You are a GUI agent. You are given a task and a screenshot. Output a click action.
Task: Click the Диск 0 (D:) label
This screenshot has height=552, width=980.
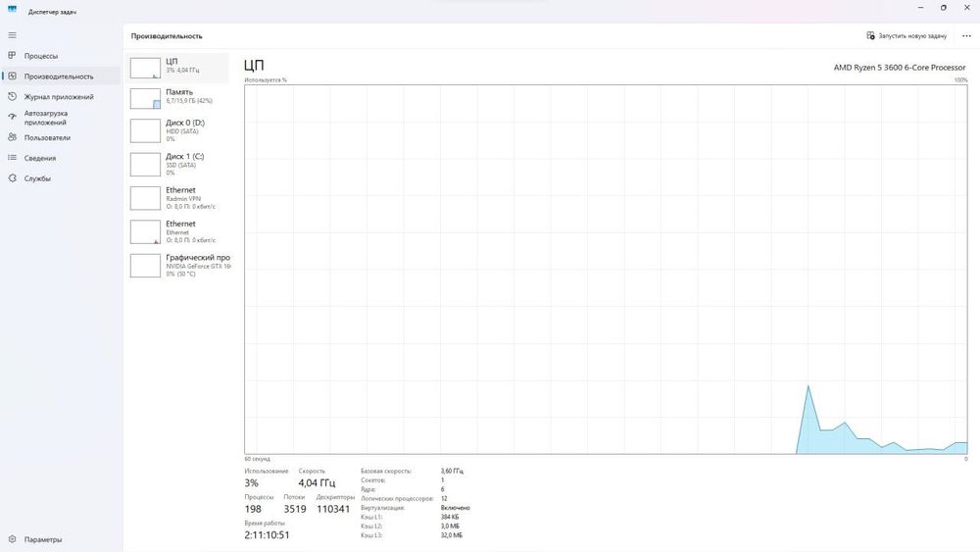pos(185,123)
